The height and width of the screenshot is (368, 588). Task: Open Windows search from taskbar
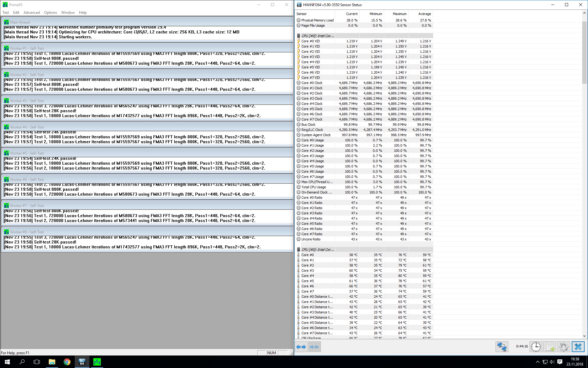[x=22, y=362]
